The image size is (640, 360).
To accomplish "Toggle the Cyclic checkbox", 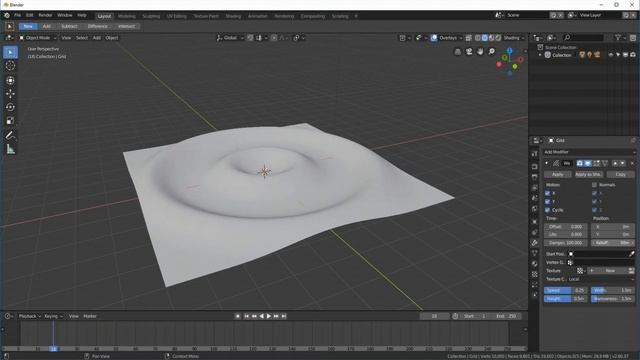I will (x=547, y=210).
